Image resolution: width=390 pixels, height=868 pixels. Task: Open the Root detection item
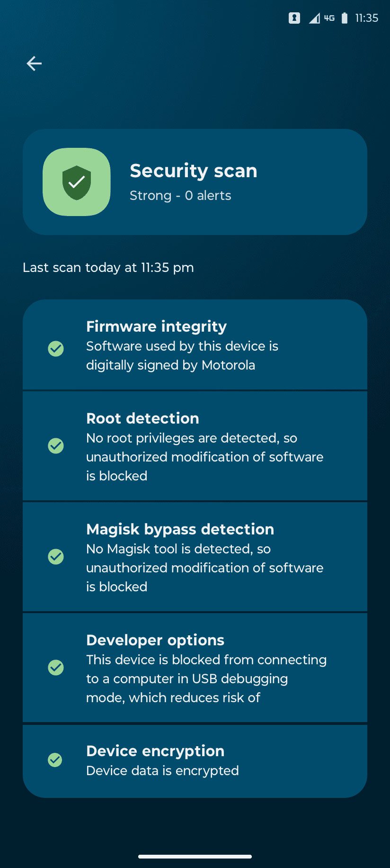(x=195, y=446)
